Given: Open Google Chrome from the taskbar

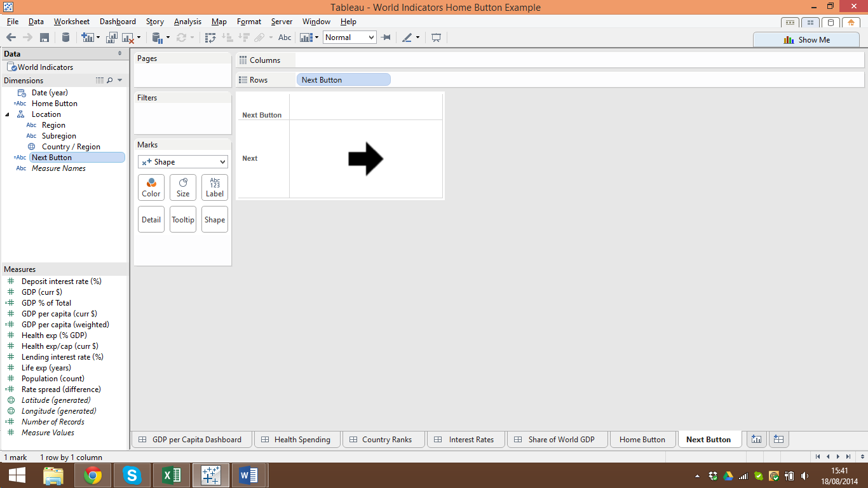Looking at the screenshot, I should [93, 475].
